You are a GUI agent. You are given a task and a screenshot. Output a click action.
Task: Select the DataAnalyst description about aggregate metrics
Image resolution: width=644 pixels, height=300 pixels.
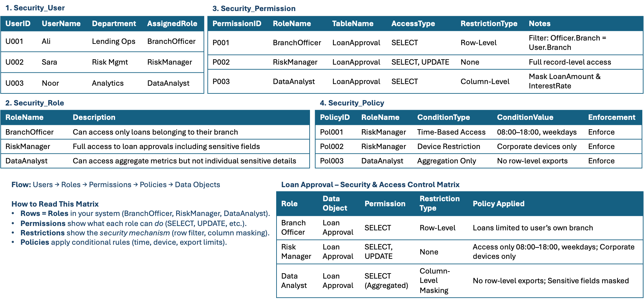185,161
